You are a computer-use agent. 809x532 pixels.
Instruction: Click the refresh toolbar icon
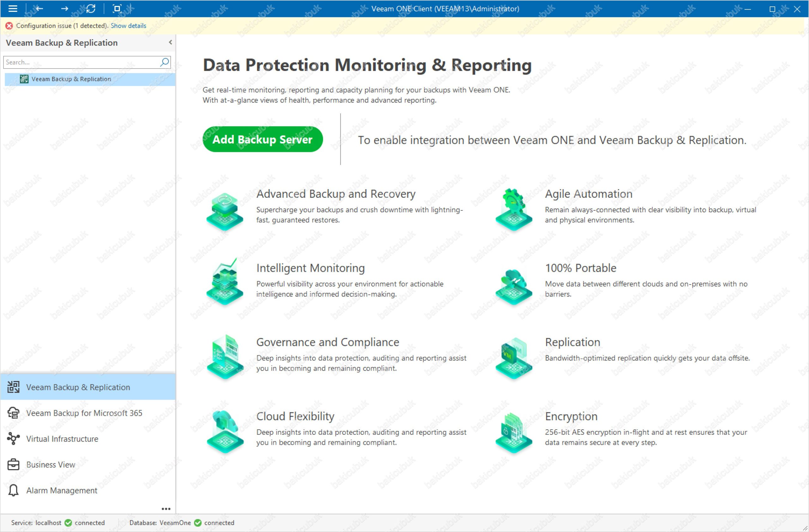[91, 9]
